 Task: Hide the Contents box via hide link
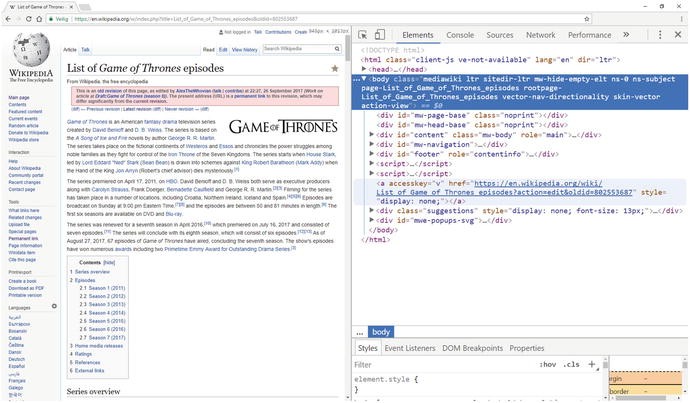[109, 263]
